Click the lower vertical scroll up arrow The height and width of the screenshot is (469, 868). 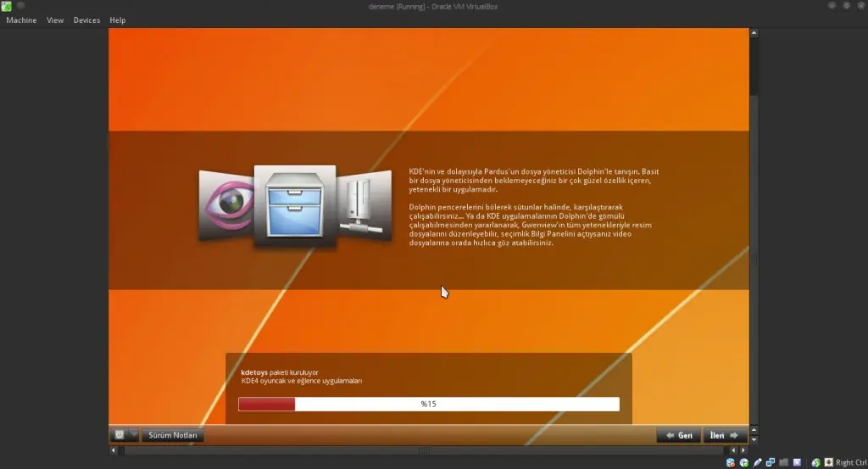(754, 430)
